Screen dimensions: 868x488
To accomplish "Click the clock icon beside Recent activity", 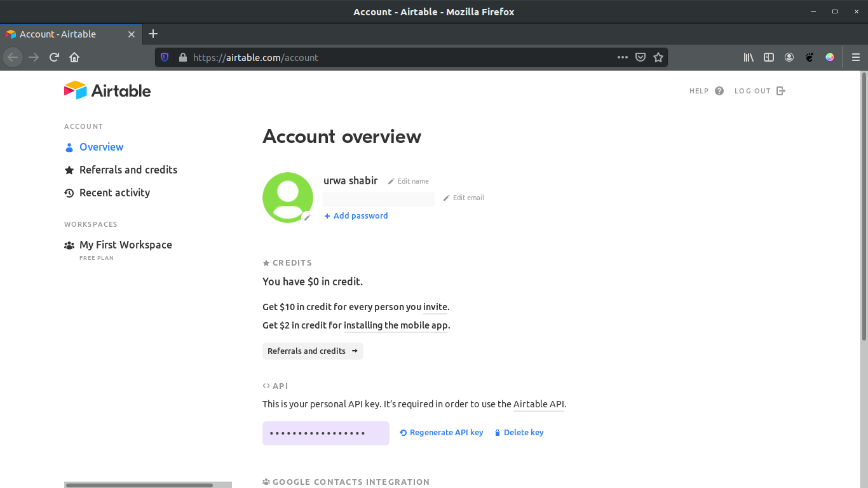I will point(69,193).
